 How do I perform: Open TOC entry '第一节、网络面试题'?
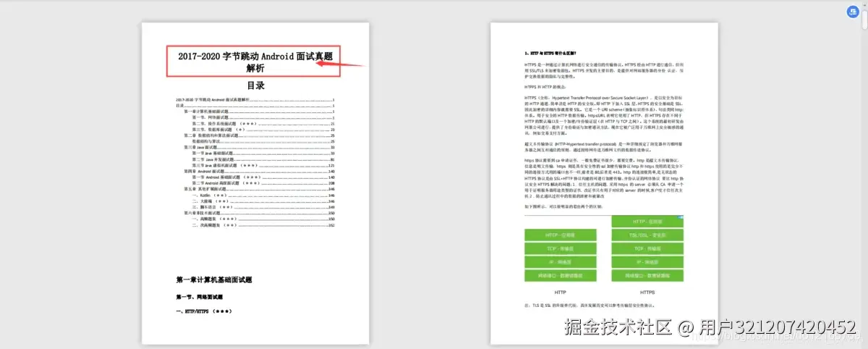[x=262, y=117]
